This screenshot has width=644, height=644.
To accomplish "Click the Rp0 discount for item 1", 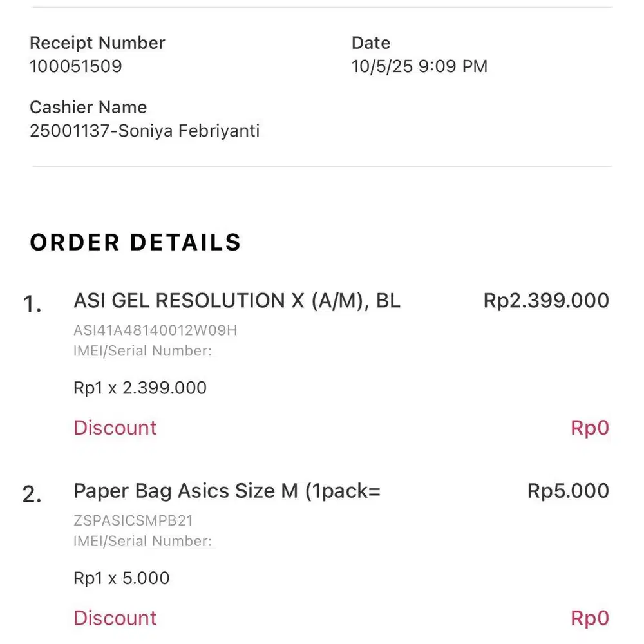I will tap(589, 428).
